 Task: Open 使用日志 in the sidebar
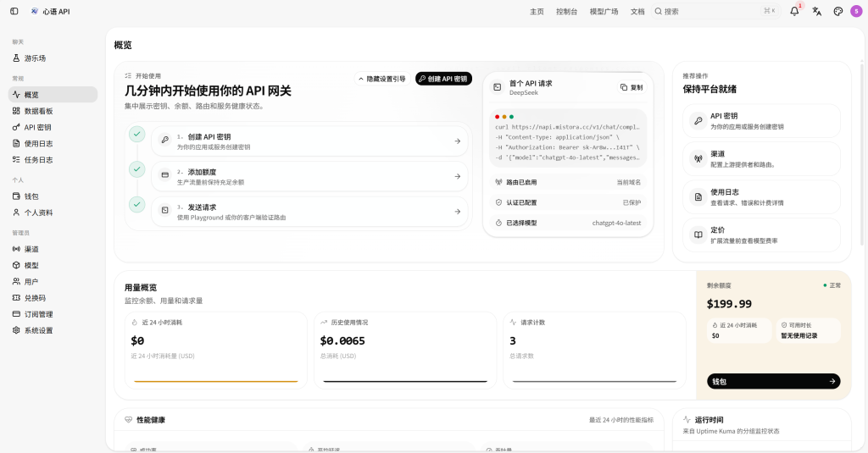coord(53,143)
